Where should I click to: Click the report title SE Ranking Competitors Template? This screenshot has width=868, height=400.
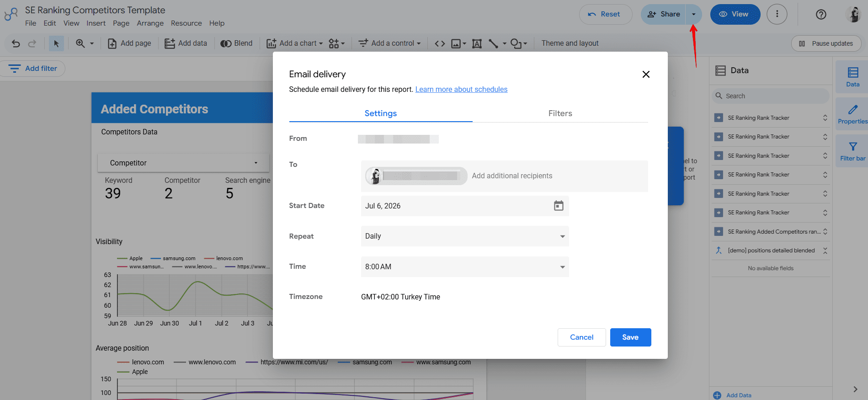pyautogui.click(x=95, y=10)
